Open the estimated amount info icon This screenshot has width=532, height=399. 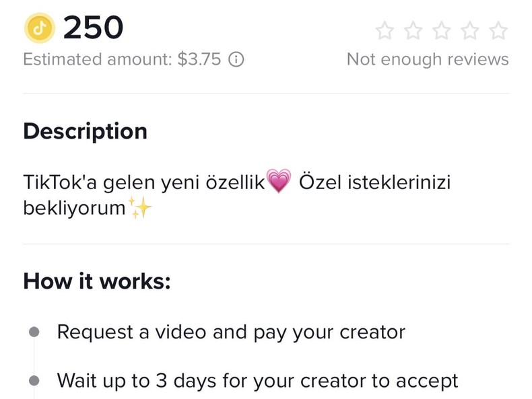click(236, 60)
